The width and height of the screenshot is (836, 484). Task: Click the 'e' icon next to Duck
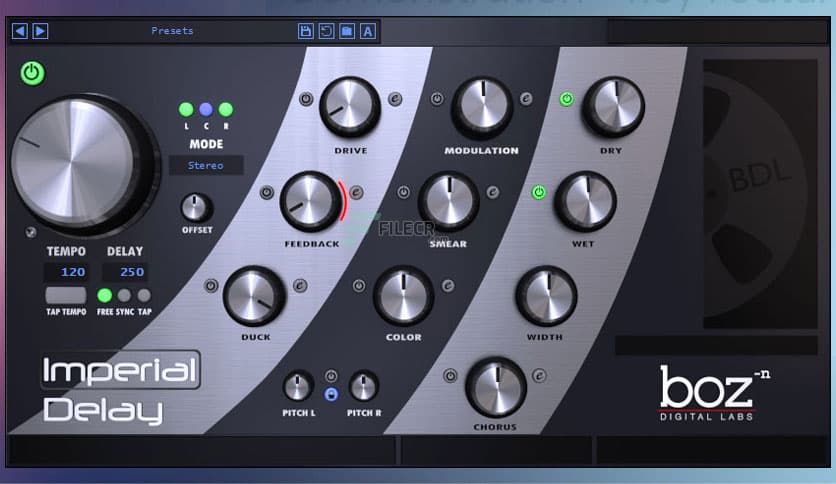pyautogui.click(x=300, y=286)
